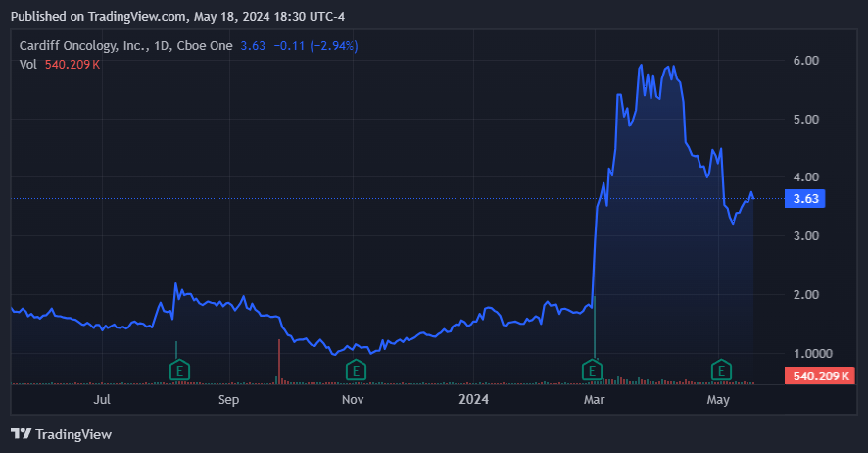Viewport: 868px width, 453px height.
Task: Click the 1.0000 price axis label
Action: 812,353
